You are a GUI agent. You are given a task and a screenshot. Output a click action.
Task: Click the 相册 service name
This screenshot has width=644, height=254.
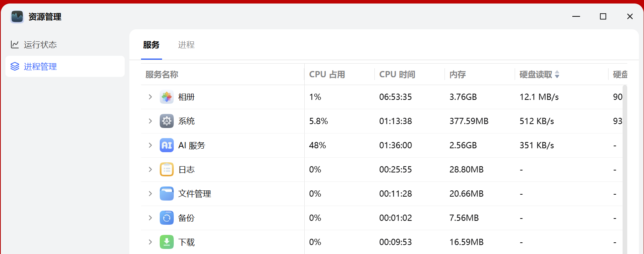(x=186, y=97)
